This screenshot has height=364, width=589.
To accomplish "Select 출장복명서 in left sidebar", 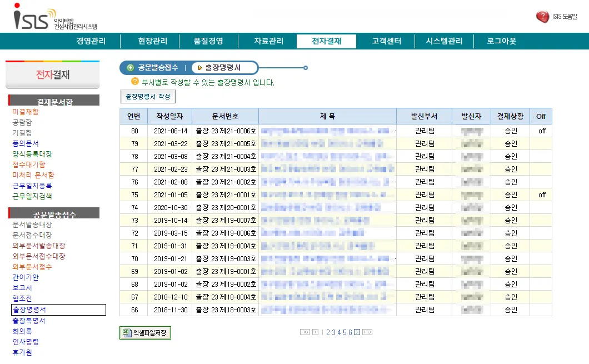I will [x=29, y=321].
